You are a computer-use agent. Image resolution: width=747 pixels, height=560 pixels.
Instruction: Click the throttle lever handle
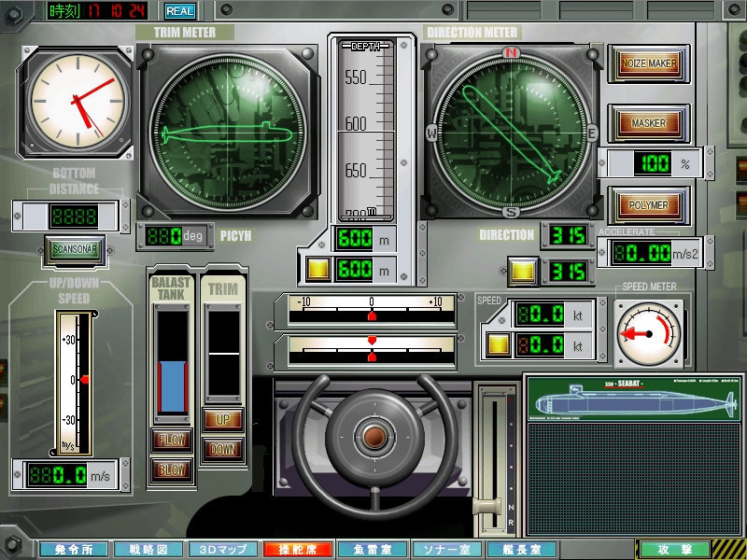pos(488,506)
